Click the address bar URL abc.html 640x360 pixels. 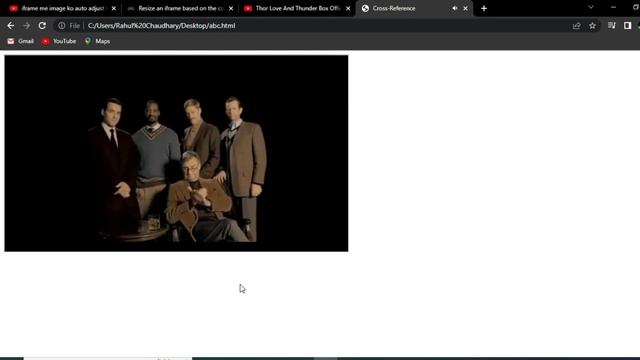[162, 26]
